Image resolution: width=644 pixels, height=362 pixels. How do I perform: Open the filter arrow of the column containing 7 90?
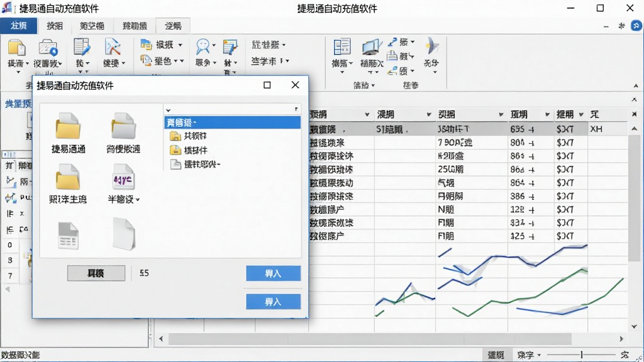point(501,114)
